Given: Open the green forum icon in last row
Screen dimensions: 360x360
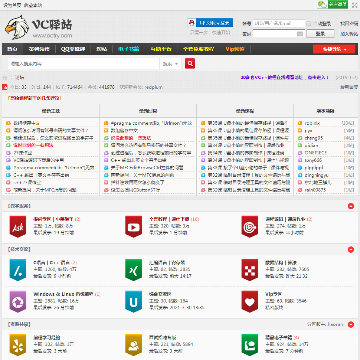Looking at the screenshot, I should (250, 345).
